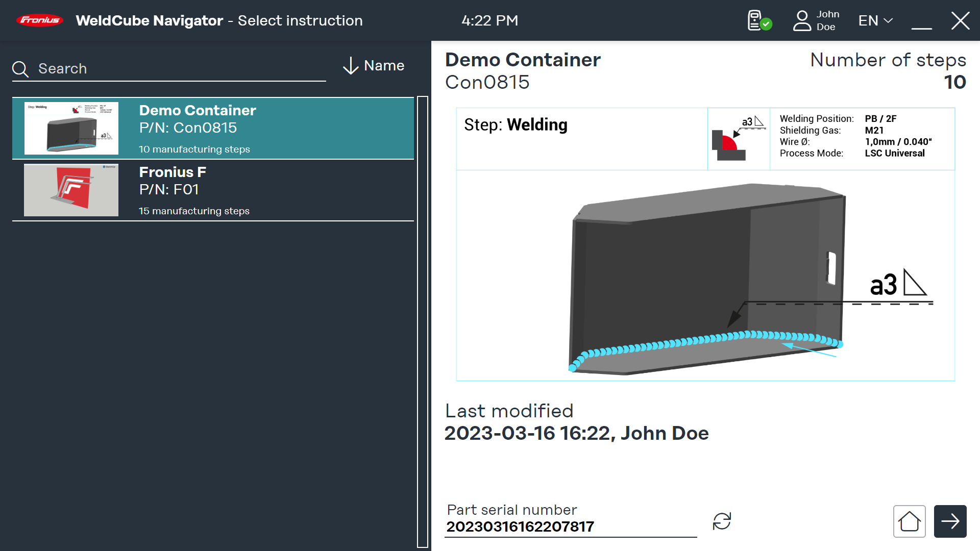Open the EN language dropdown
Viewport: 980px width, 551px height.
[x=875, y=20]
